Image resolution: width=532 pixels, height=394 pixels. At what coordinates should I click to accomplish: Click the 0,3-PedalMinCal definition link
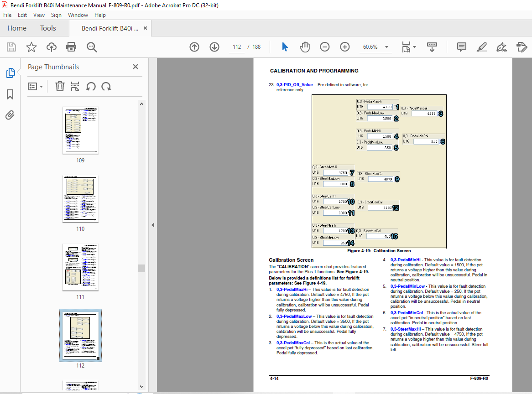(x=407, y=313)
